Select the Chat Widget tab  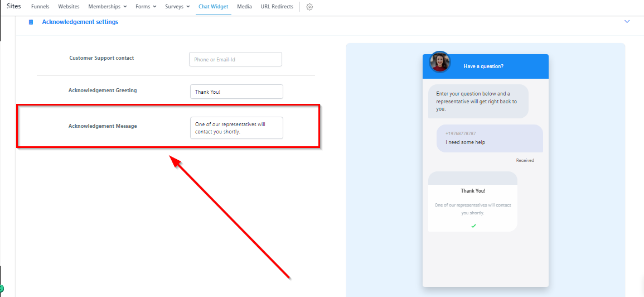point(214,7)
